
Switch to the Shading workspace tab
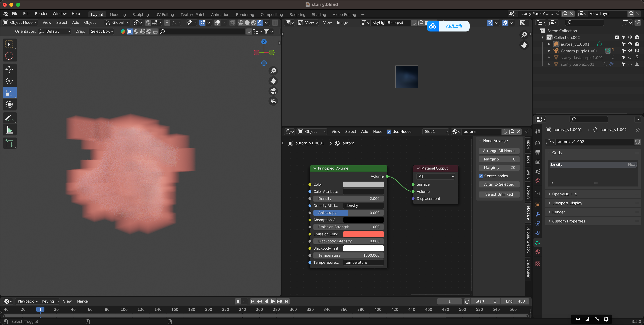click(319, 14)
